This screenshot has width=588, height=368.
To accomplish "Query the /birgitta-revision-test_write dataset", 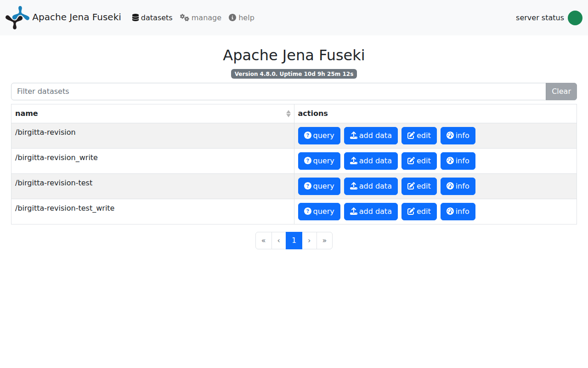I will [x=319, y=212].
